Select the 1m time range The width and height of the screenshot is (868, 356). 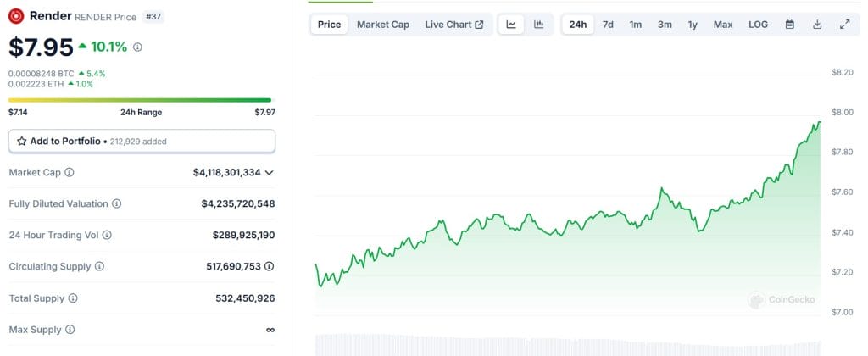tap(636, 25)
